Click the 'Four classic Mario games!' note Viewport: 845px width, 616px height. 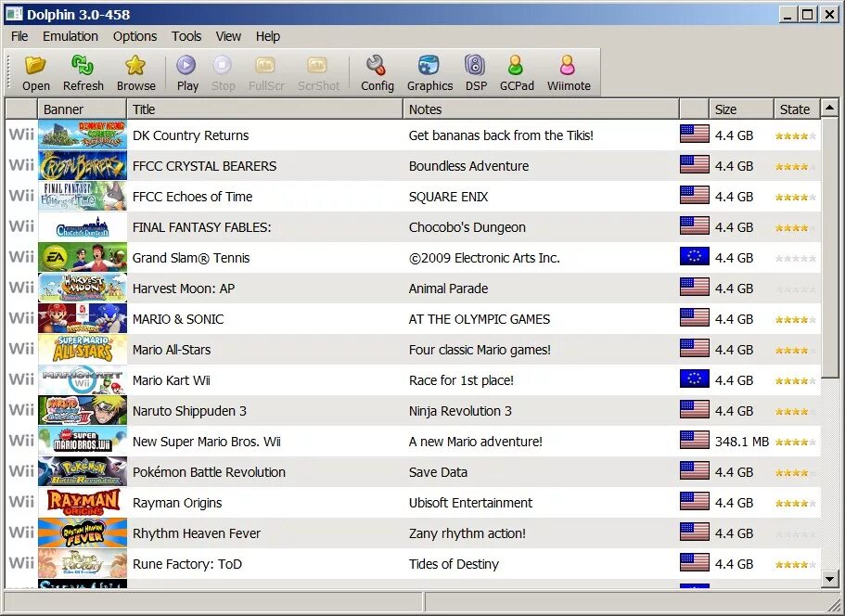480,350
